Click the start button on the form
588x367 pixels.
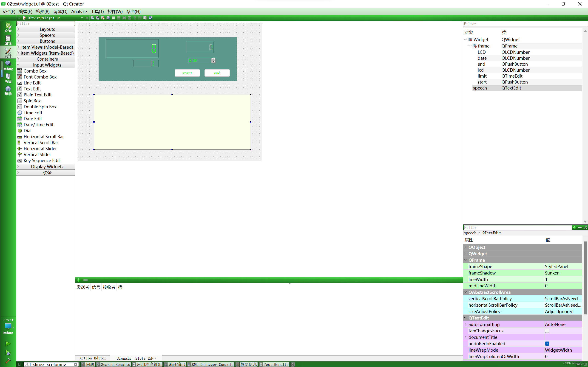(187, 73)
